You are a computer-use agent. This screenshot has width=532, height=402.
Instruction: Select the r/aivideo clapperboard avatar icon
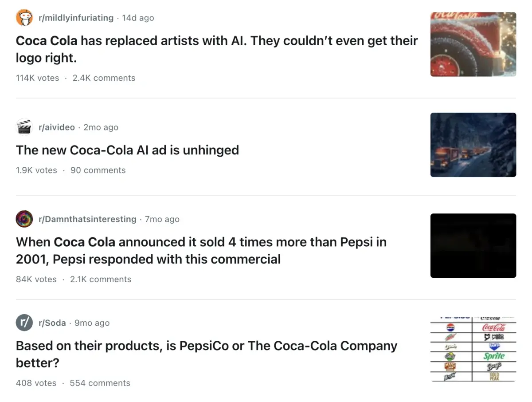(x=24, y=126)
